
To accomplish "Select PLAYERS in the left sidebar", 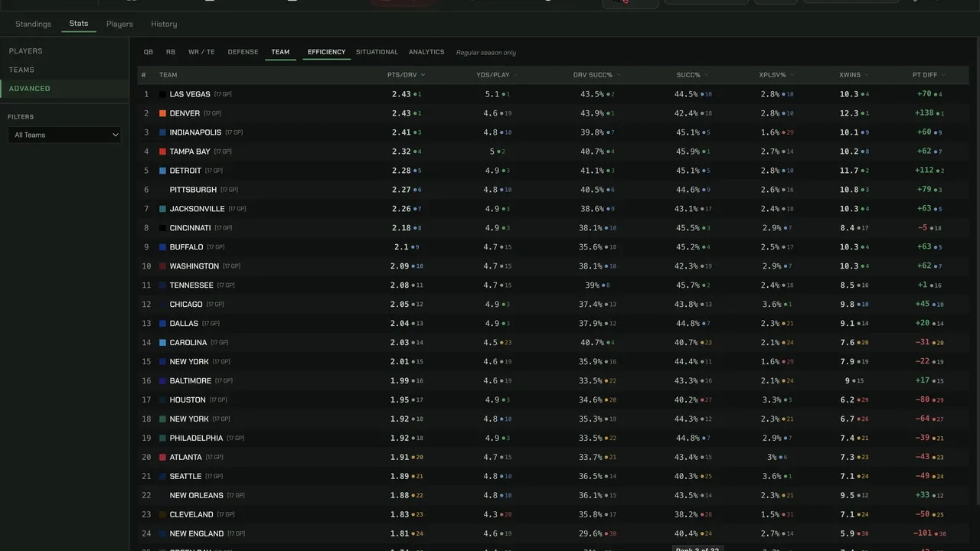I will pos(26,51).
